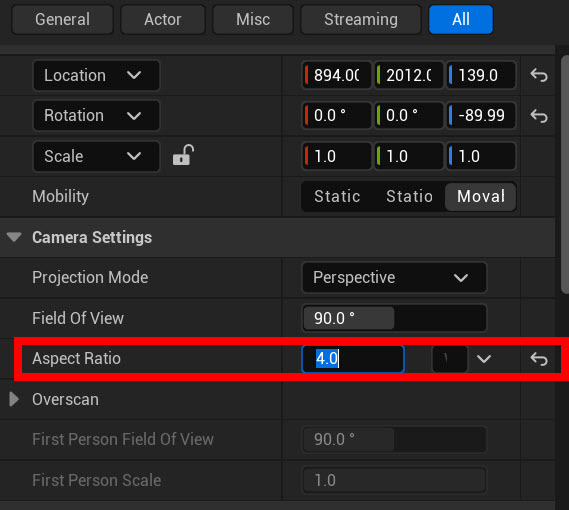This screenshot has width=569, height=510.
Task: Reset Aspect Ratio to default arrow
Action: [x=539, y=359]
